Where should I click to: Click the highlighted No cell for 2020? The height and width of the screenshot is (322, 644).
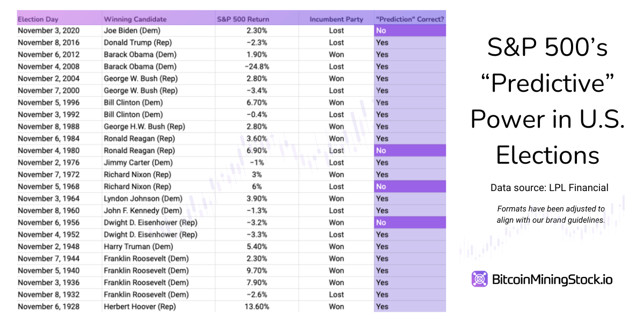tap(409, 31)
